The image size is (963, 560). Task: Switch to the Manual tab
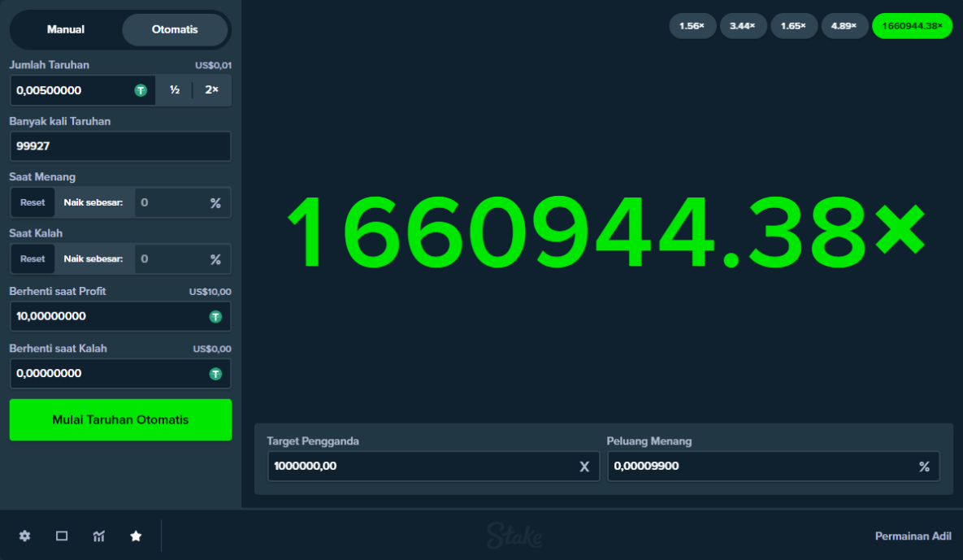pos(66,29)
